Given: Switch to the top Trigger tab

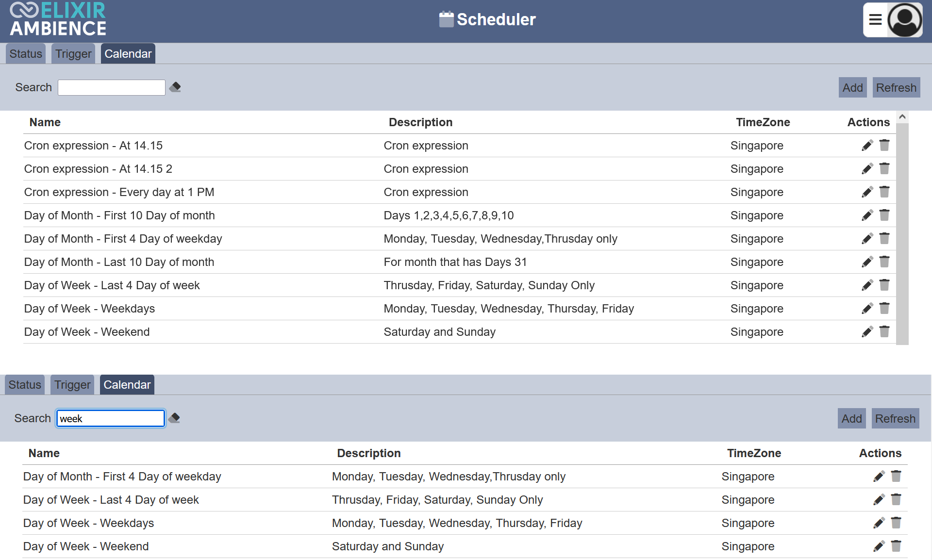Looking at the screenshot, I should [x=73, y=54].
